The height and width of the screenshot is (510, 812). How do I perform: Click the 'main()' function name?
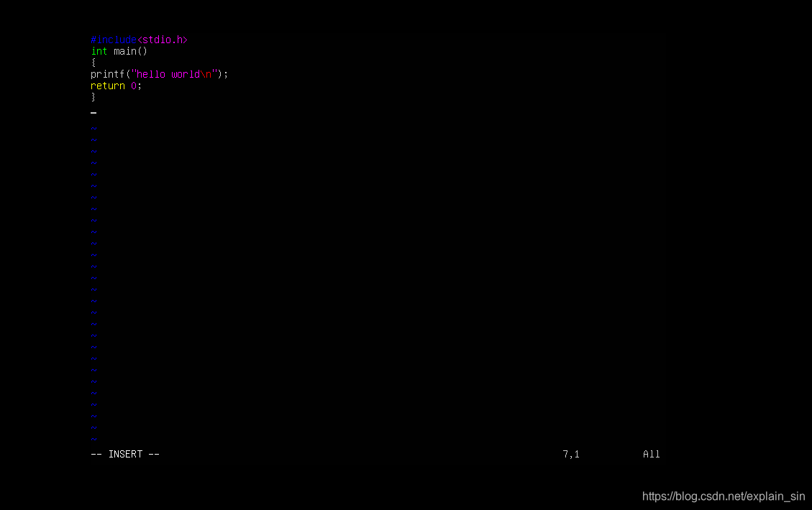point(130,51)
